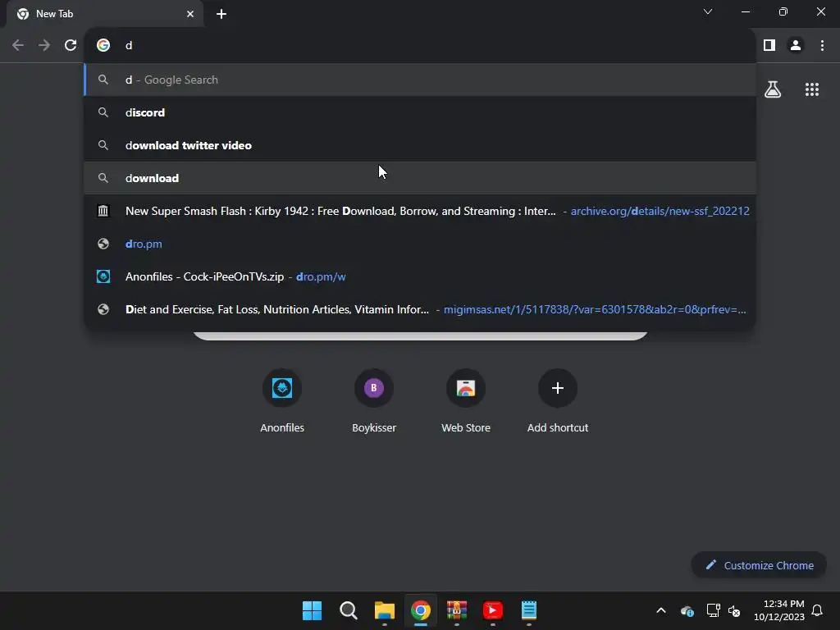
Task: Show hidden tray icons chevron
Action: pos(661,610)
